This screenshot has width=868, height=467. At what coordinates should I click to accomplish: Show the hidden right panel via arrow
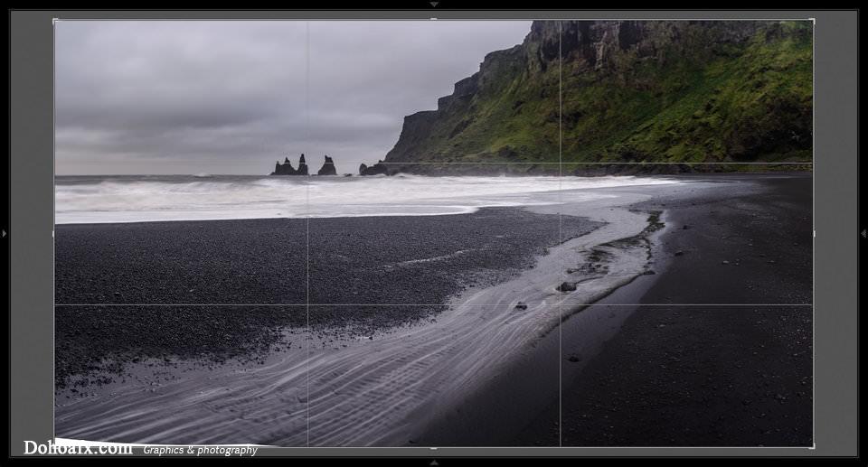(863, 233)
